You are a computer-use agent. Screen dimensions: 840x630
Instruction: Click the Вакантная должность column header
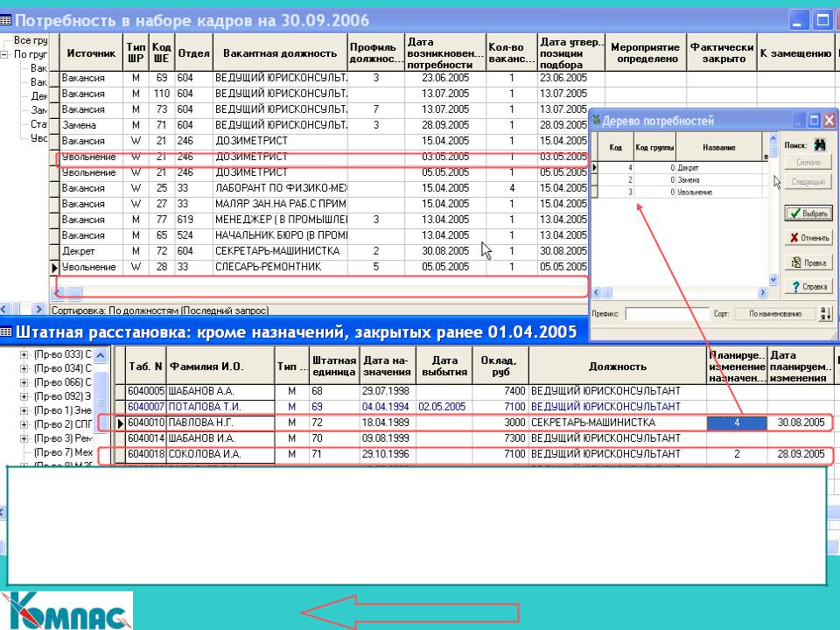pyautogui.click(x=280, y=53)
